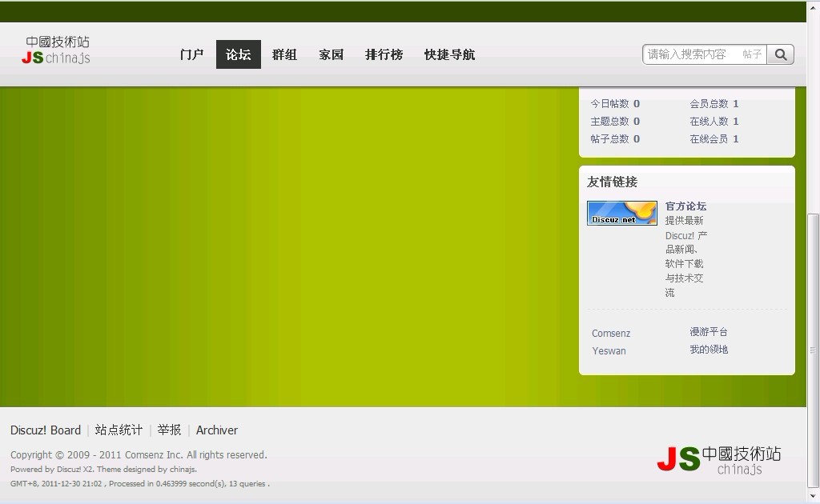Click the 帖子总数 statistic
Screen dimensions: 820x504
615,139
